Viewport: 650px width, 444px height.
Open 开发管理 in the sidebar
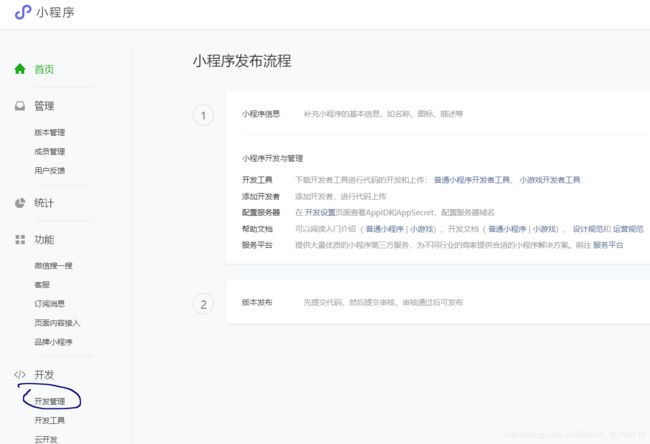point(50,401)
